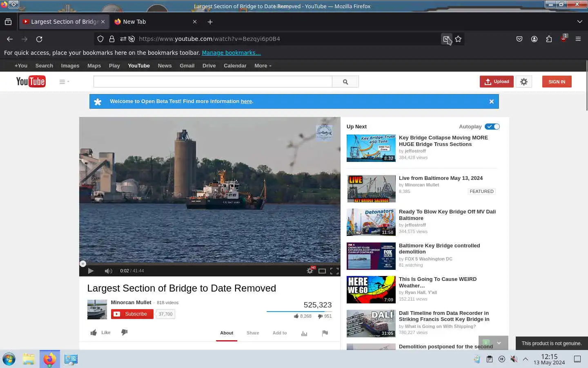Screen dimensions: 588x368
Task: Bookmark this page with star icon
Action: click(458, 39)
